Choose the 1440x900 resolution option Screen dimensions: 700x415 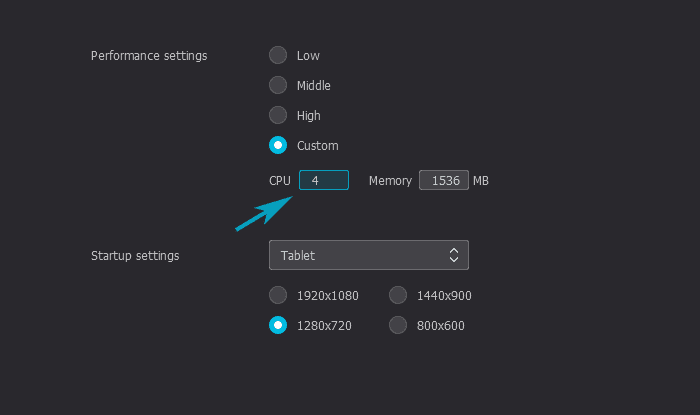click(x=398, y=295)
